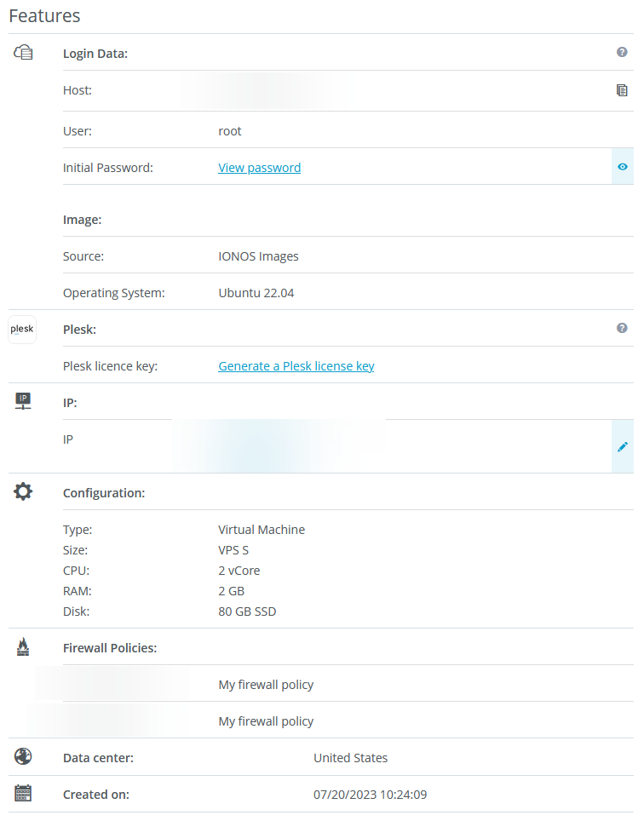
Task: Select the first My firewall policy row
Action: (266, 685)
